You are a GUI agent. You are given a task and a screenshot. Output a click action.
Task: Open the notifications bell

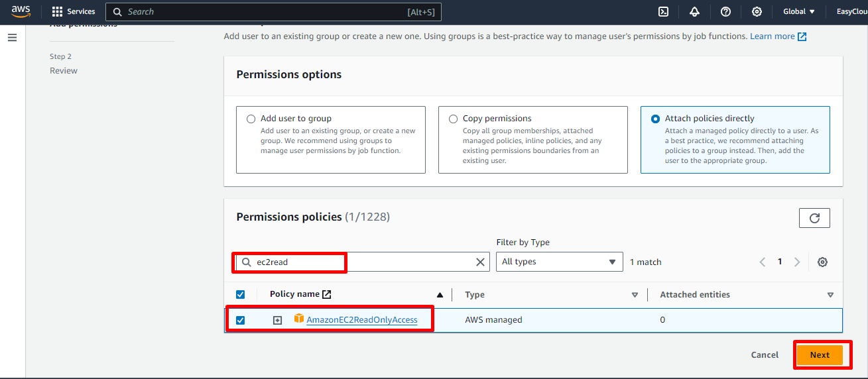tap(694, 11)
